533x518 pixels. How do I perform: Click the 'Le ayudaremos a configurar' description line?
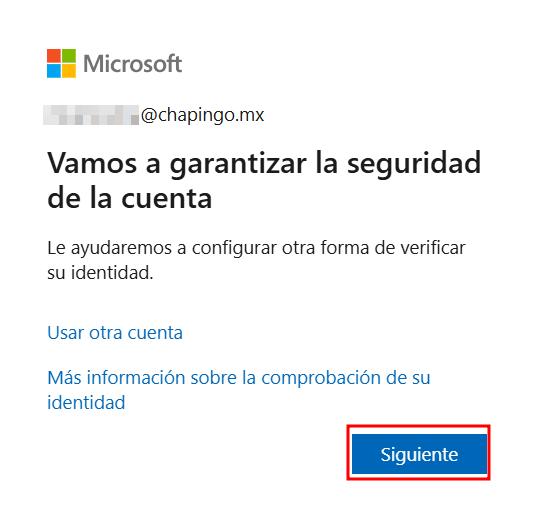pyautogui.click(x=256, y=248)
